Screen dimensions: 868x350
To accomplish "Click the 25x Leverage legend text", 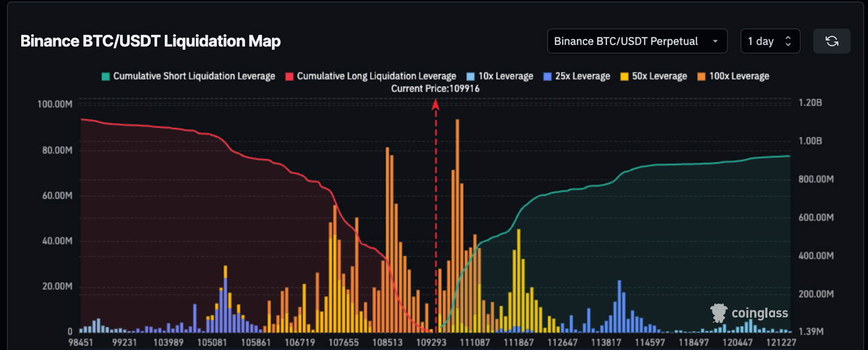I will [x=582, y=76].
